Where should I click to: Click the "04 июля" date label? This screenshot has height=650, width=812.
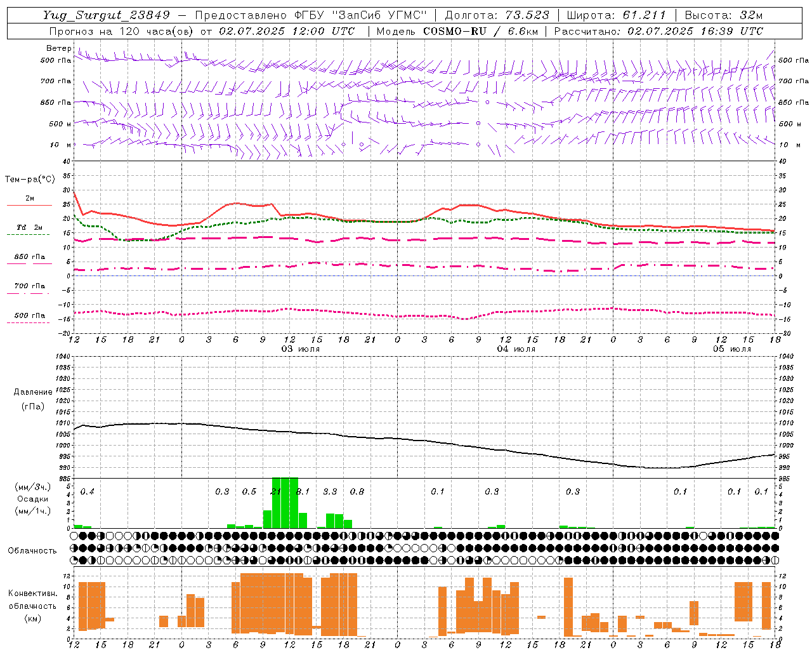tap(516, 349)
